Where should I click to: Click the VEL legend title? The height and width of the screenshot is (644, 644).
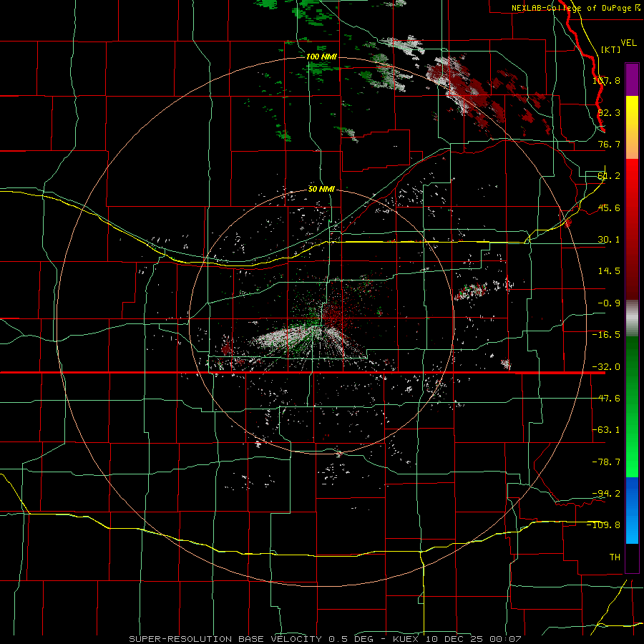pos(629,43)
